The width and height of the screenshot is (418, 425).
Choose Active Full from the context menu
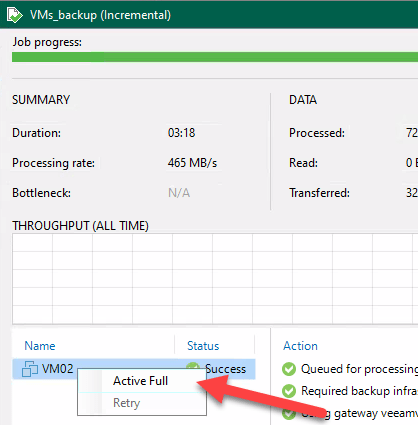[140, 381]
